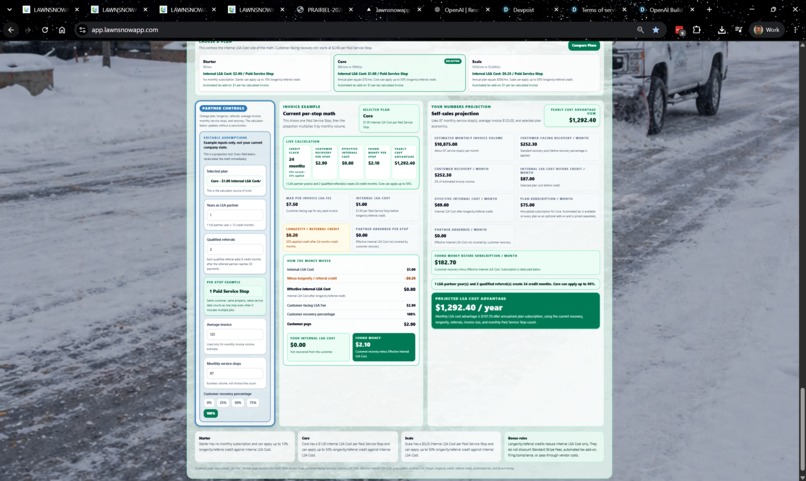Screen dimensions: 806x481
Task: Click the "$75.00" plan subscription per month value
Action: coord(527,205)
